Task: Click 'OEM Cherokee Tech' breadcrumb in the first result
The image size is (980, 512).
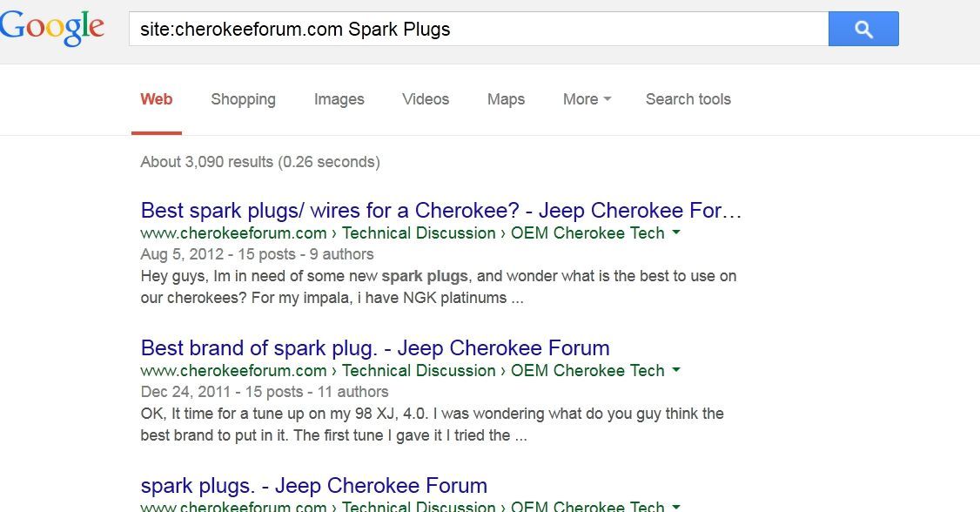Action: click(587, 233)
